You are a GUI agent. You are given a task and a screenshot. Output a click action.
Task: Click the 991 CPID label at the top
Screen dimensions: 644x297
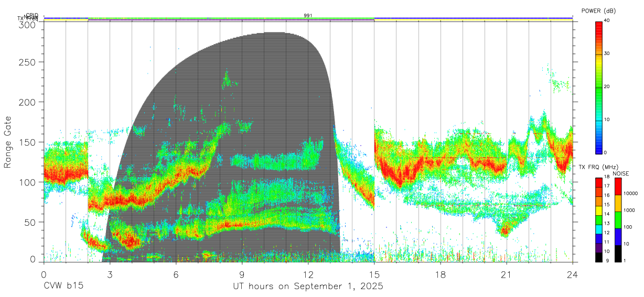pyautogui.click(x=308, y=16)
